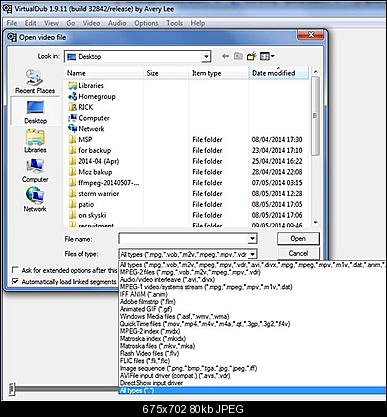Viewport: 387px width, 417px height.
Task: Open the Options menu
Action: (x=146, y=23)
